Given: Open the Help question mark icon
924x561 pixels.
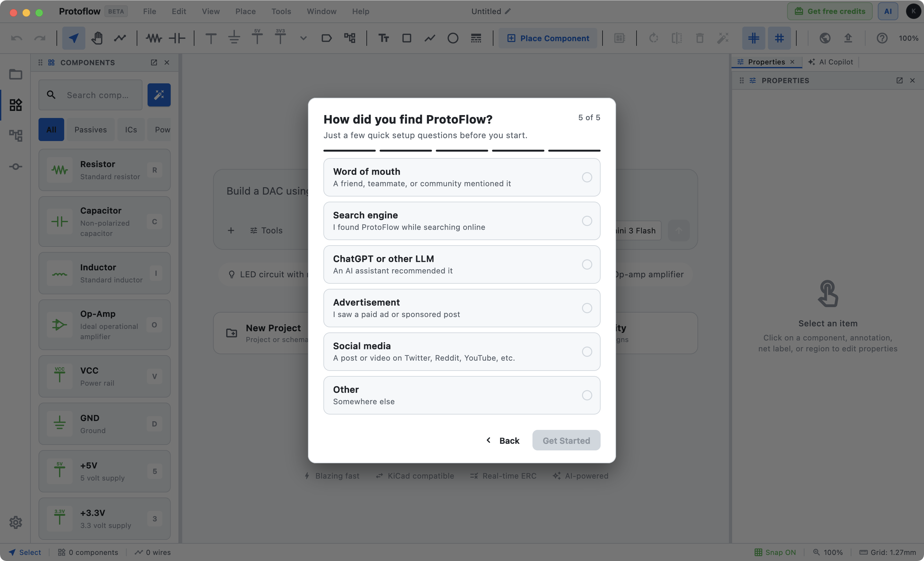Looking at the screenshot, I should tap(882, 38).
